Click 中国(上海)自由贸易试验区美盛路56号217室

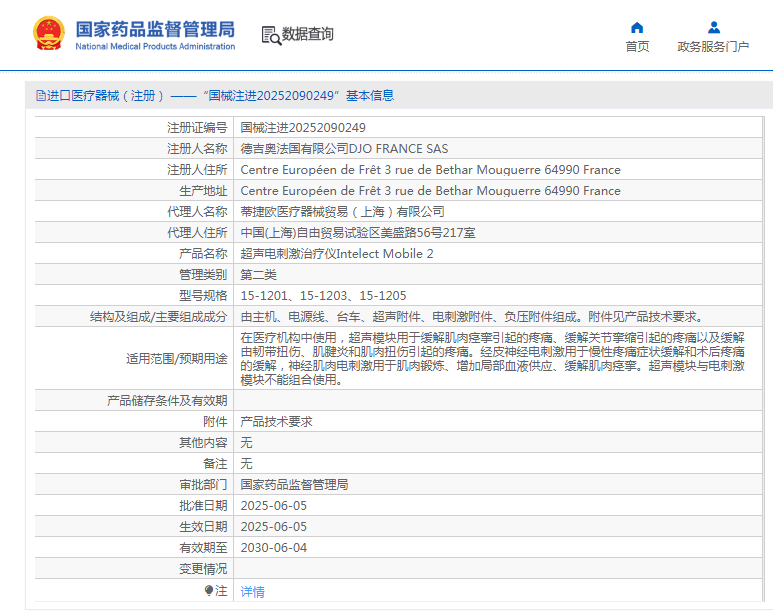click(358, 233)
